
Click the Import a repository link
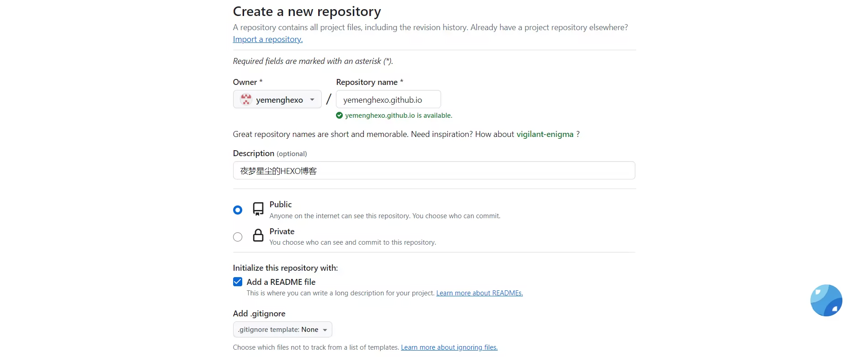267,39
